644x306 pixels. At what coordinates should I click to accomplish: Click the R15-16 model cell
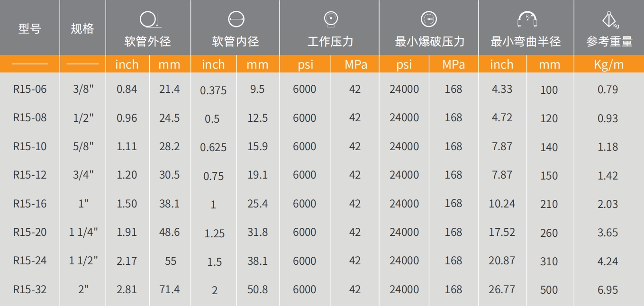tap(30, 204)
